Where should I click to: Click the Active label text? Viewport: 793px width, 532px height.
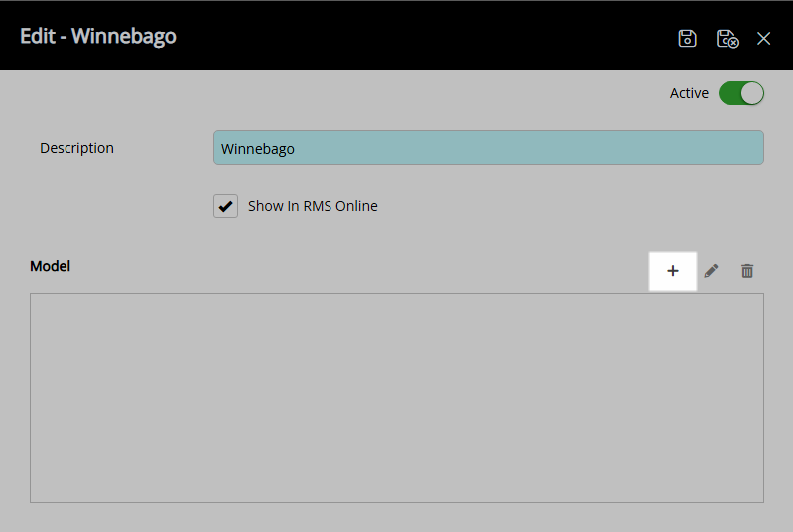[x=689, y=93]
